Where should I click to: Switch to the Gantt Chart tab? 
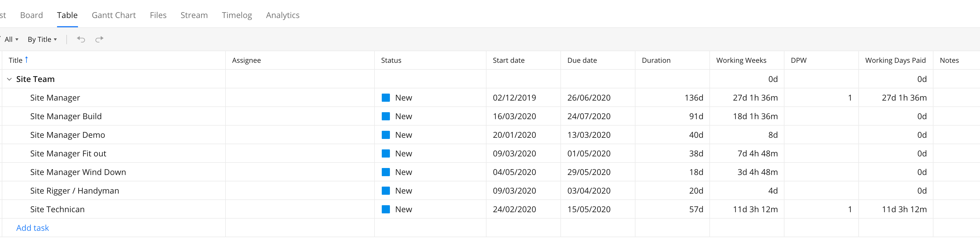click(113, 15)
